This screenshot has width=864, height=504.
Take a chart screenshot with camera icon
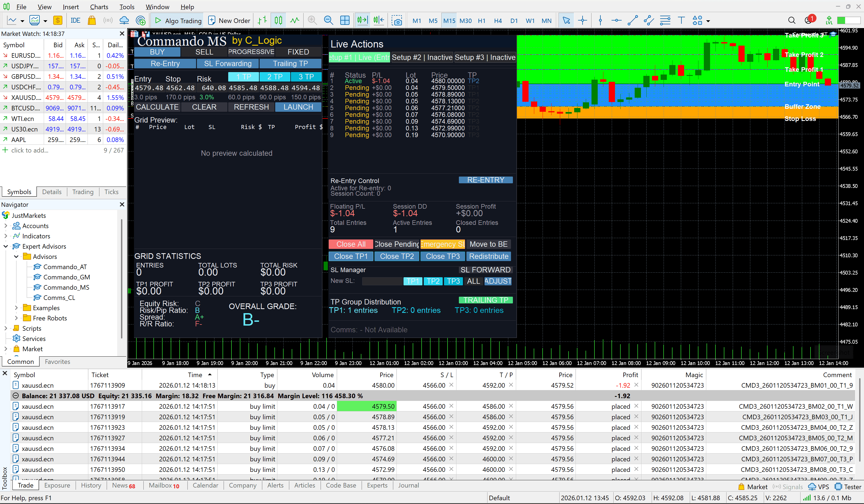point(397,21)
